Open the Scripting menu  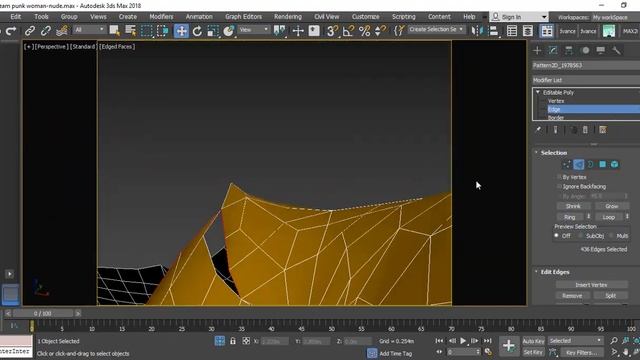click(x=404, y=17)
